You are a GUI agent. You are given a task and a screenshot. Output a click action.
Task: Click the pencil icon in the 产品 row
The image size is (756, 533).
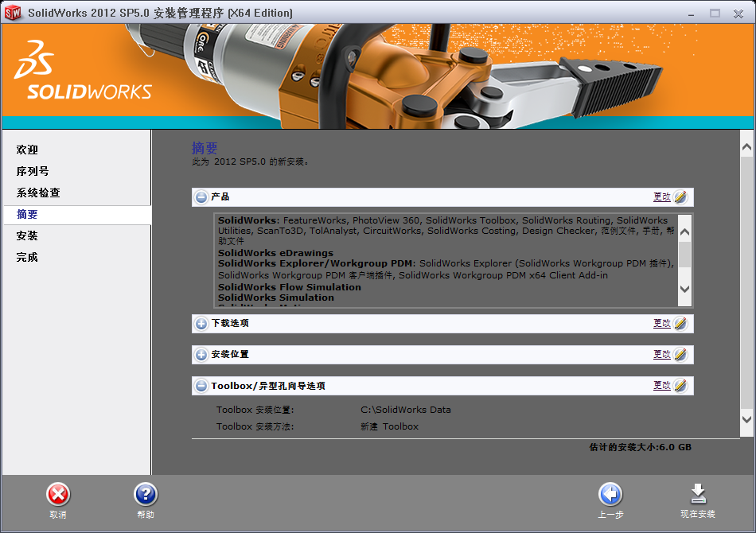(680, 196)
